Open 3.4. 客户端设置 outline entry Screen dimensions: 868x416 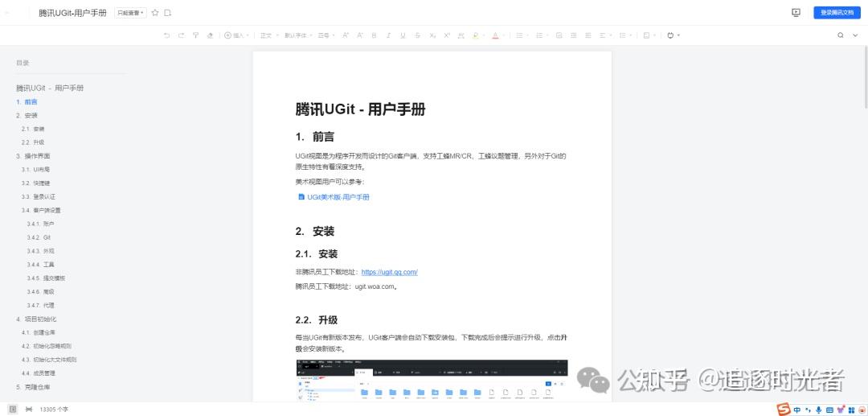42,210
